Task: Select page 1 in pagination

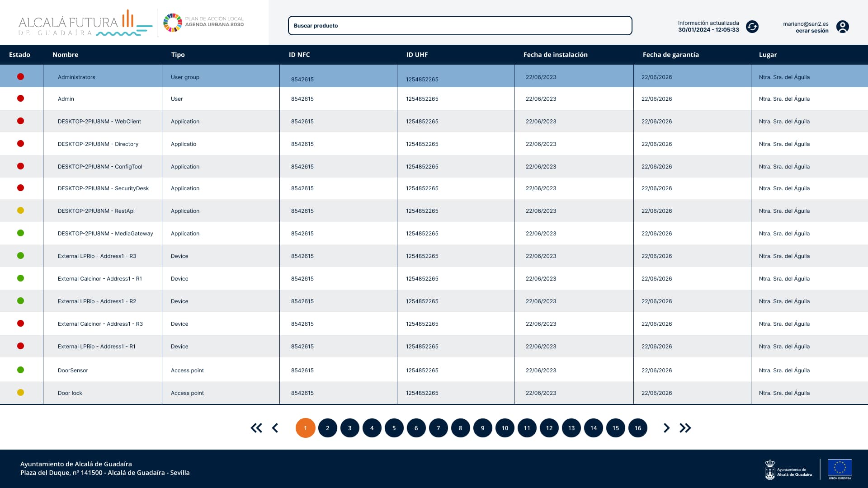Action: coord(306,428)
